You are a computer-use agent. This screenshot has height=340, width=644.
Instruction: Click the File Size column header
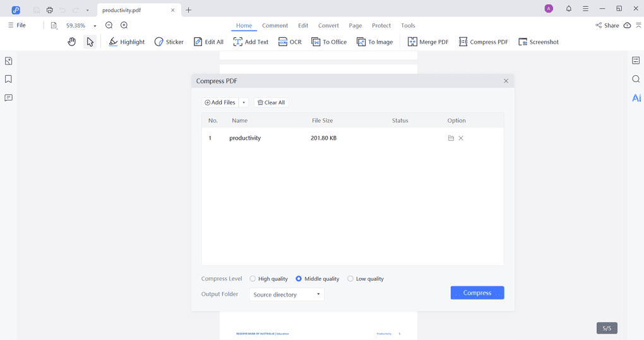pyautogui.click(x=322, y=121)
